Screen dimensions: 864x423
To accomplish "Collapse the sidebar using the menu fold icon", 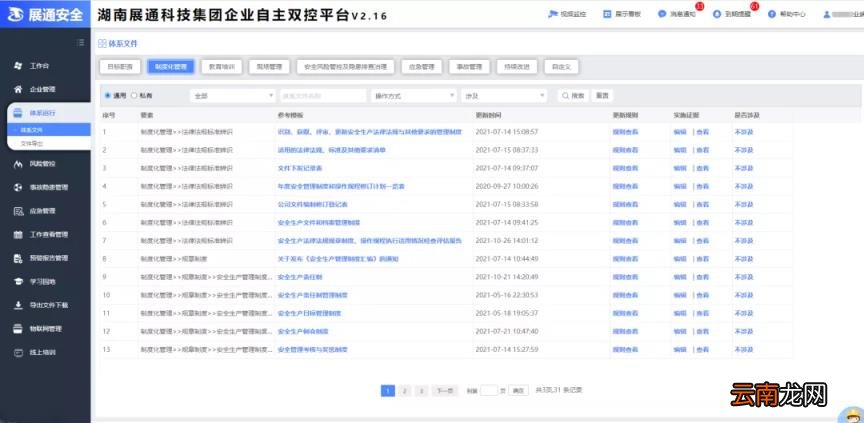I will (x=80, y=42).
